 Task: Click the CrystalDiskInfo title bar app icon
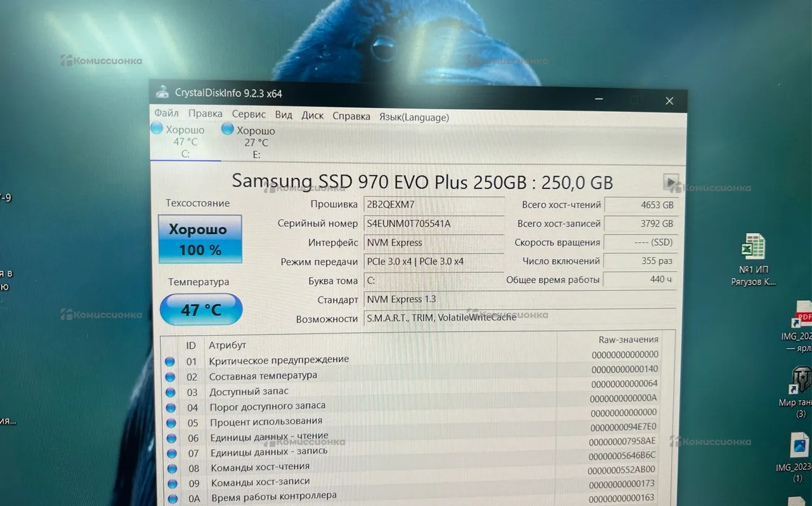[x=162, y=91]
